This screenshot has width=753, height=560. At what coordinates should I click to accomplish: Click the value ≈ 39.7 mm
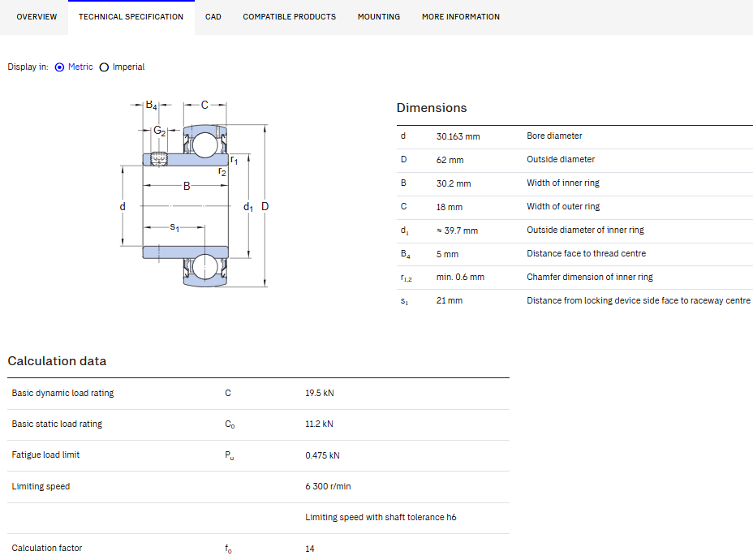tap(457, 230)
